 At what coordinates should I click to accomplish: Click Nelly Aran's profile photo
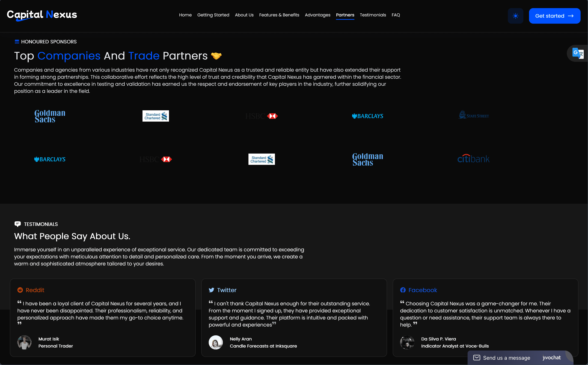[216, 342]
